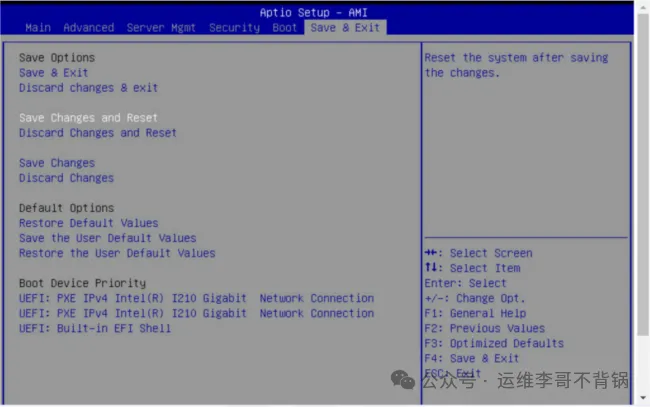Click the 'F1: General Help' help line

point(475,313)
